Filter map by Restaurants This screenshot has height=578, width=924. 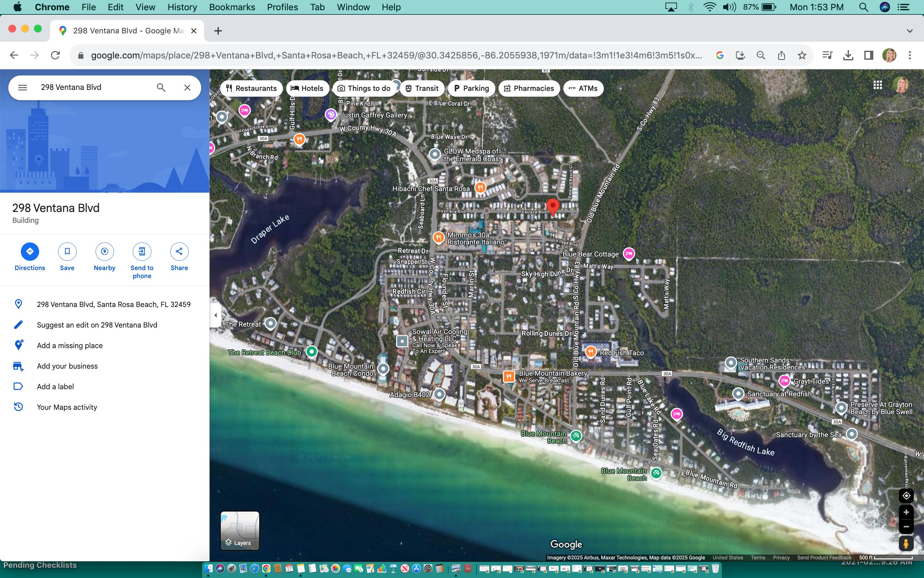(x=251, y=88)
